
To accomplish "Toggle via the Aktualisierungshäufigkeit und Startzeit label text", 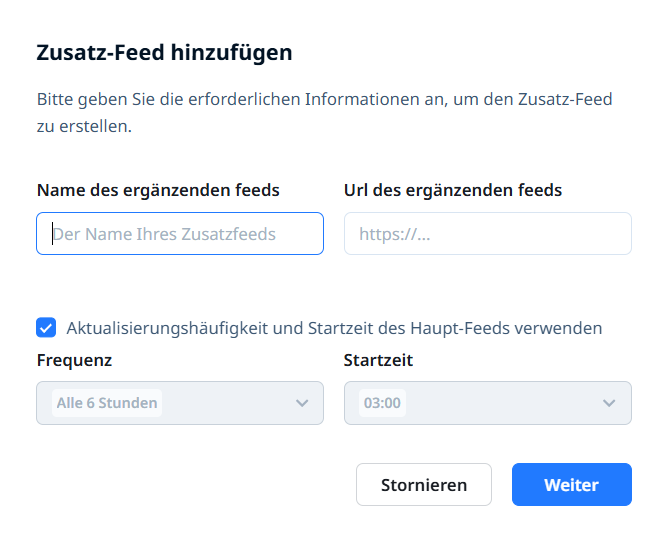I will click(334, 328).
